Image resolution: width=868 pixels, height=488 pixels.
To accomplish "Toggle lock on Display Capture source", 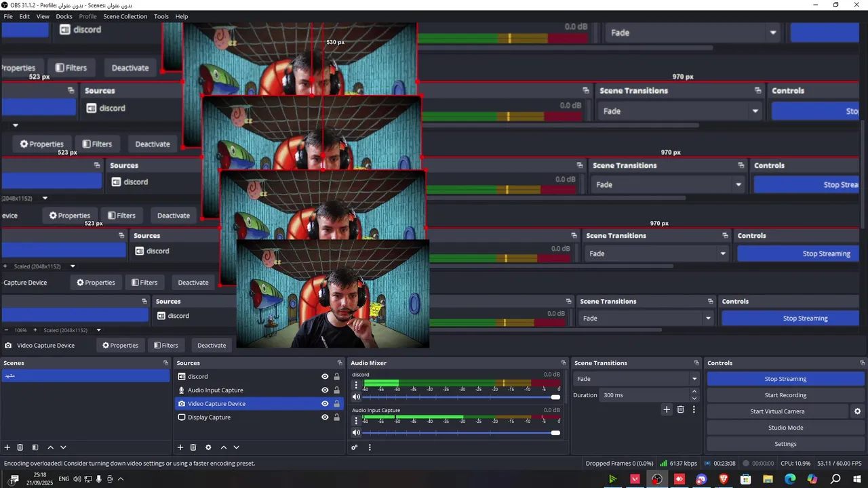I will 336,418.
